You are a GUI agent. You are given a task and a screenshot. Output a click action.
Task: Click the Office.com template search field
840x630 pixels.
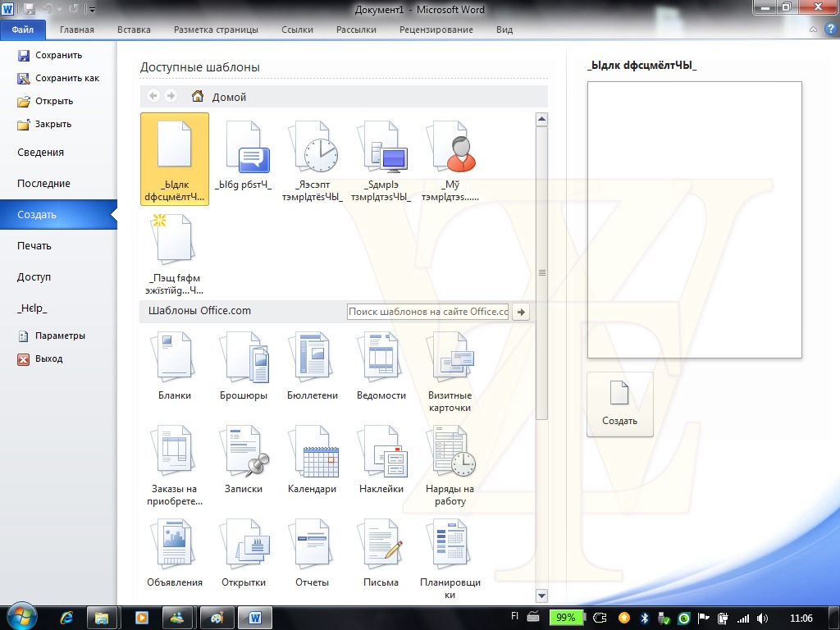[427, 312]
